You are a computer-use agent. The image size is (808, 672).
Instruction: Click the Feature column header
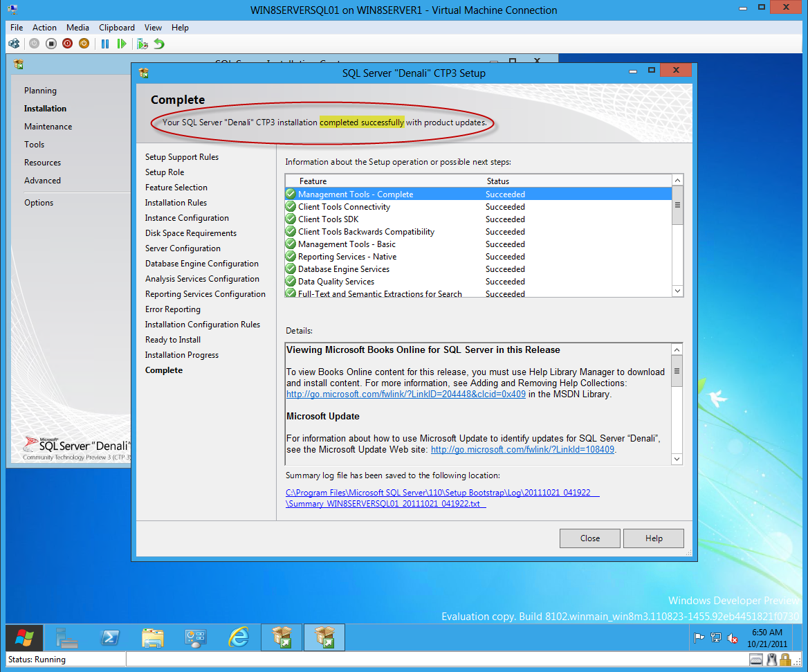coord(313,181)
